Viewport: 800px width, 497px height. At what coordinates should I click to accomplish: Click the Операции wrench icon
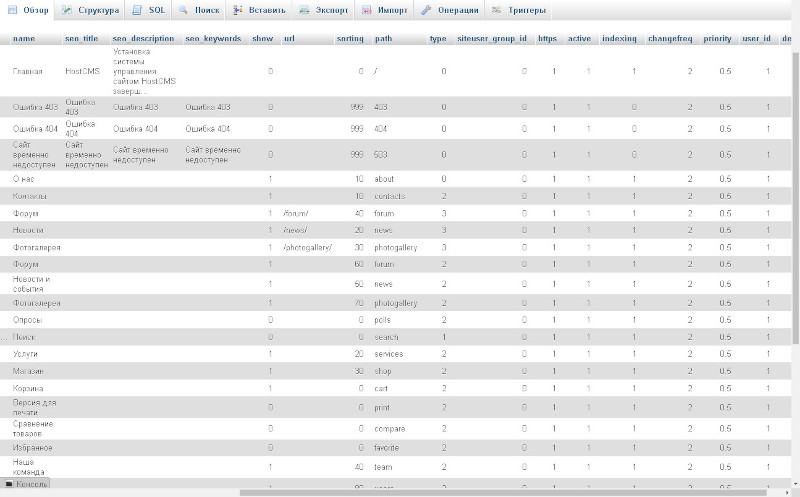coord(426,10)
